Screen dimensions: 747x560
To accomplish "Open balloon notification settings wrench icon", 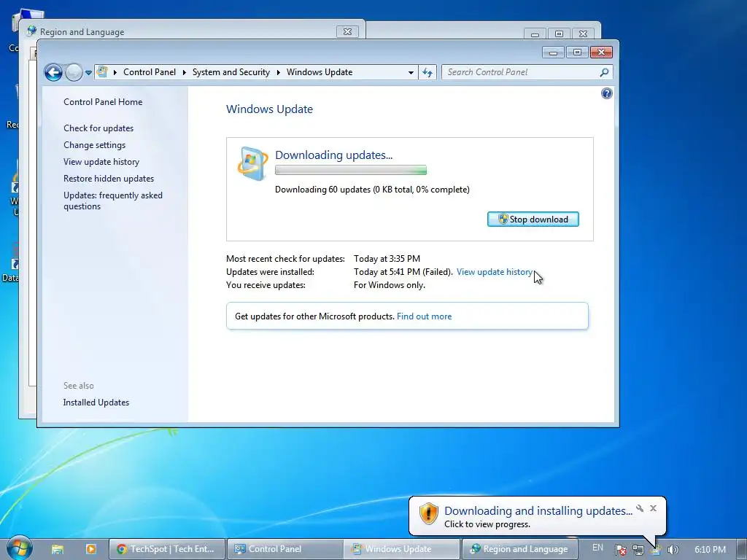I will click(640, 508).
